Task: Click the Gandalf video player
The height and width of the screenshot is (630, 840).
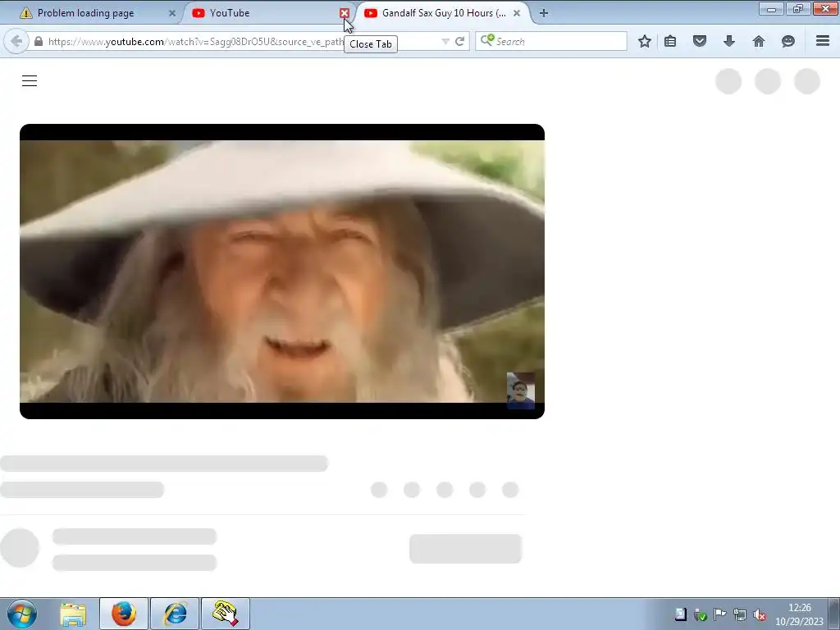Action: click(282, 271)
